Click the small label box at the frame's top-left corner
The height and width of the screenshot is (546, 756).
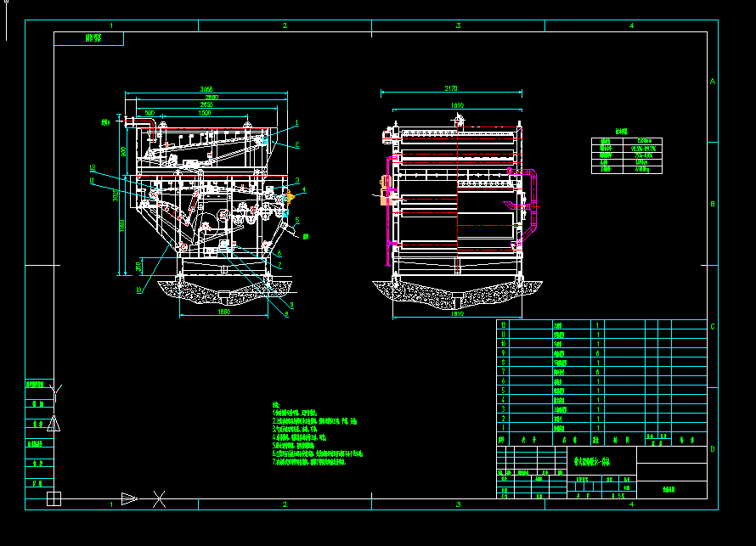coord(88,38)
